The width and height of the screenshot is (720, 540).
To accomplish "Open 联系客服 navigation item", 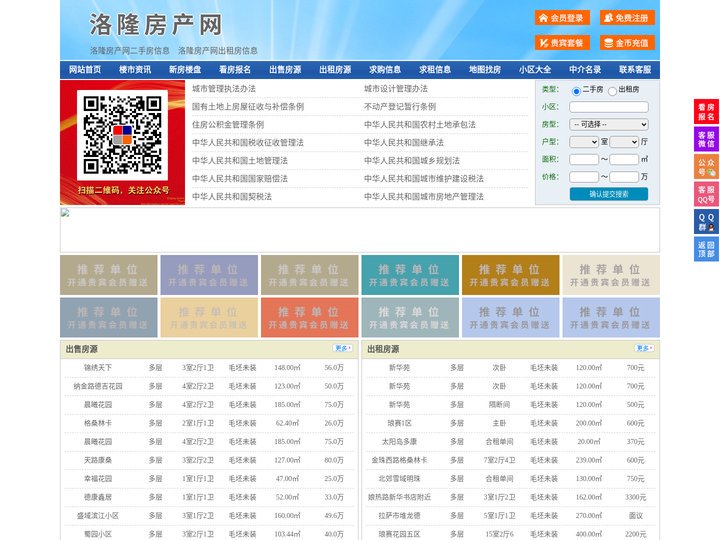I will (635, 70).
